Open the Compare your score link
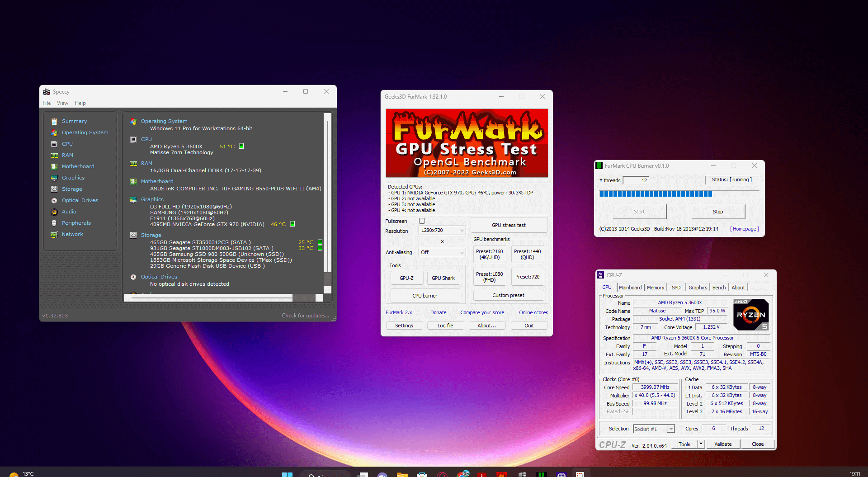 pos(482,312)
